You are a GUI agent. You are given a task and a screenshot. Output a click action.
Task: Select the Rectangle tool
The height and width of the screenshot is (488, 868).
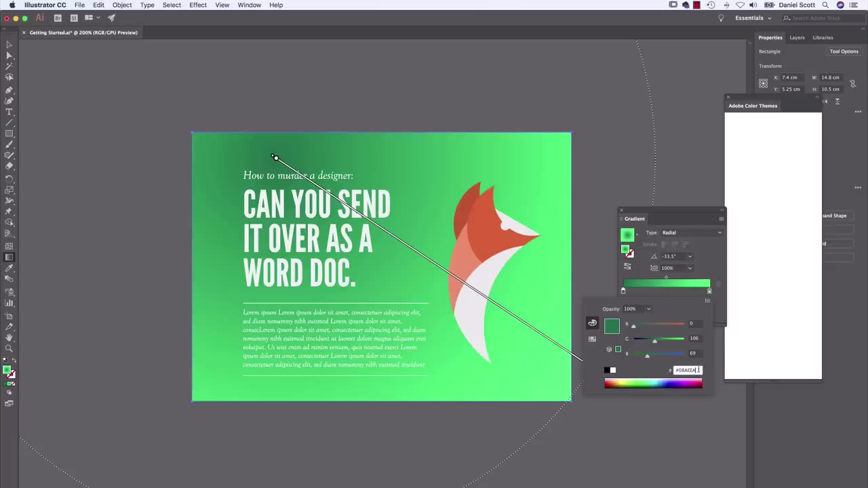coord(9,134)
